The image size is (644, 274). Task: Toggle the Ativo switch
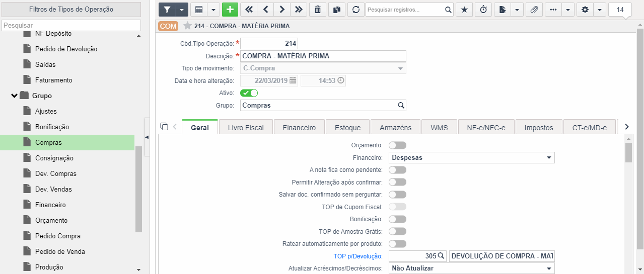click(249, 93)
